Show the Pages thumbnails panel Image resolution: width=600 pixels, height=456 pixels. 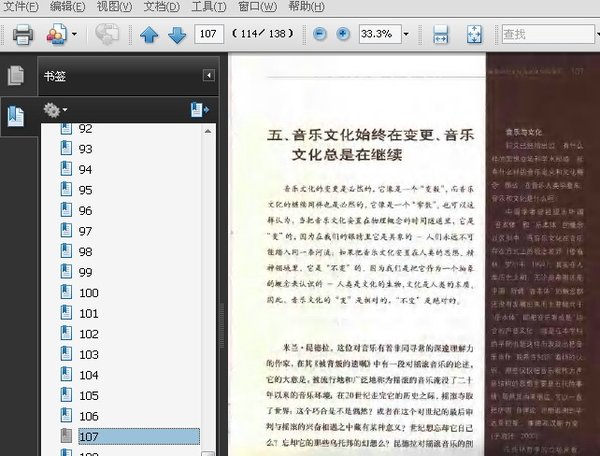(16, 75)
